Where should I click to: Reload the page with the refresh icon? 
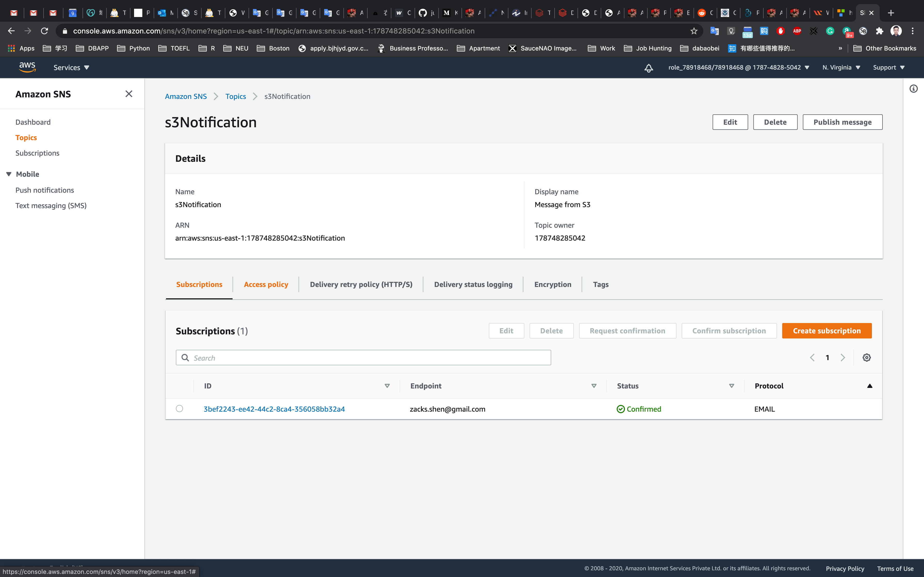tap(45, 31)
